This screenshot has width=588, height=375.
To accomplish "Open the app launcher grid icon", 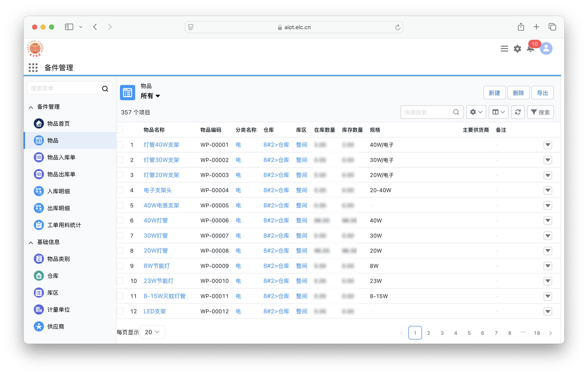I will (33, 68).
